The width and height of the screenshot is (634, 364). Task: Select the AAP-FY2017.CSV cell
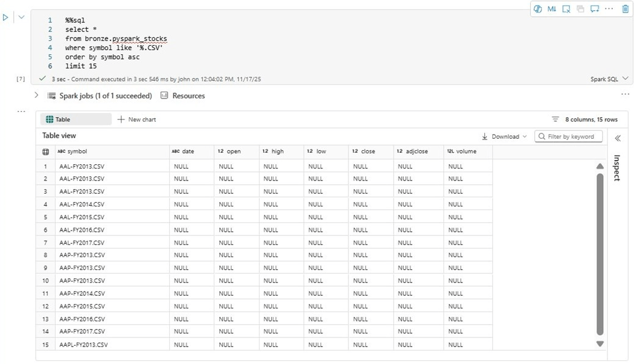click(x=112, y=331)
